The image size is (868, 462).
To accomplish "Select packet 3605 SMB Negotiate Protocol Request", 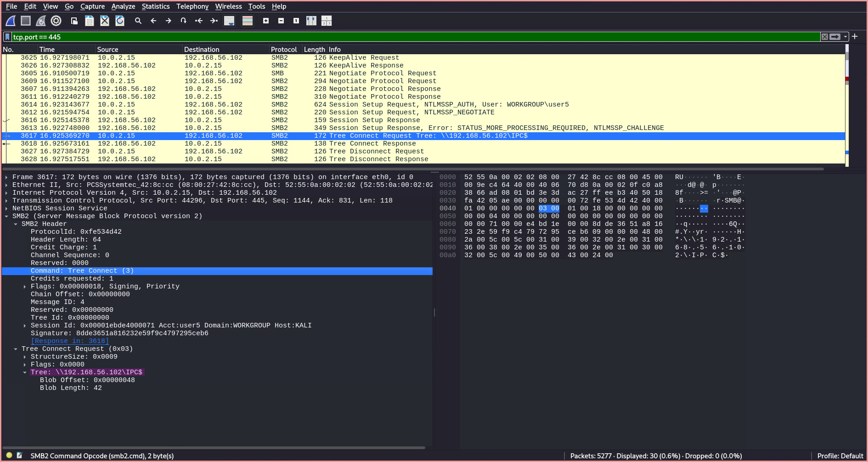I will [423, 73].
